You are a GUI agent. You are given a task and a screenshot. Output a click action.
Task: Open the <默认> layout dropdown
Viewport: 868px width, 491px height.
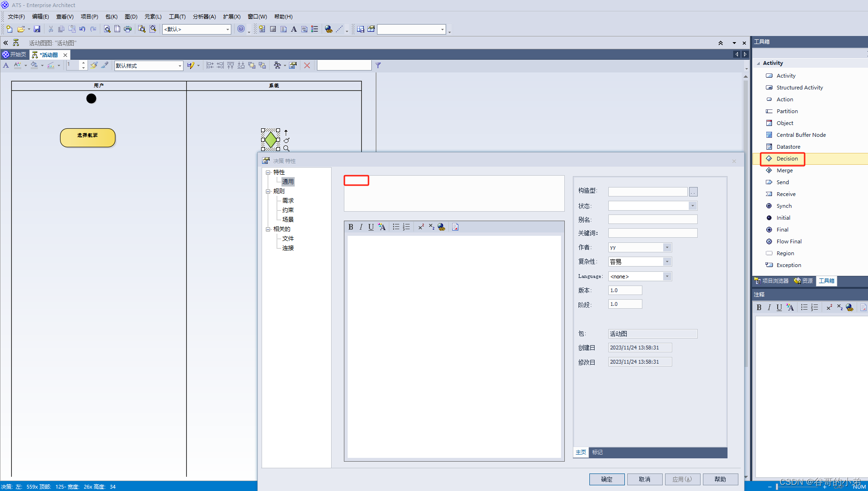(228, 29)
